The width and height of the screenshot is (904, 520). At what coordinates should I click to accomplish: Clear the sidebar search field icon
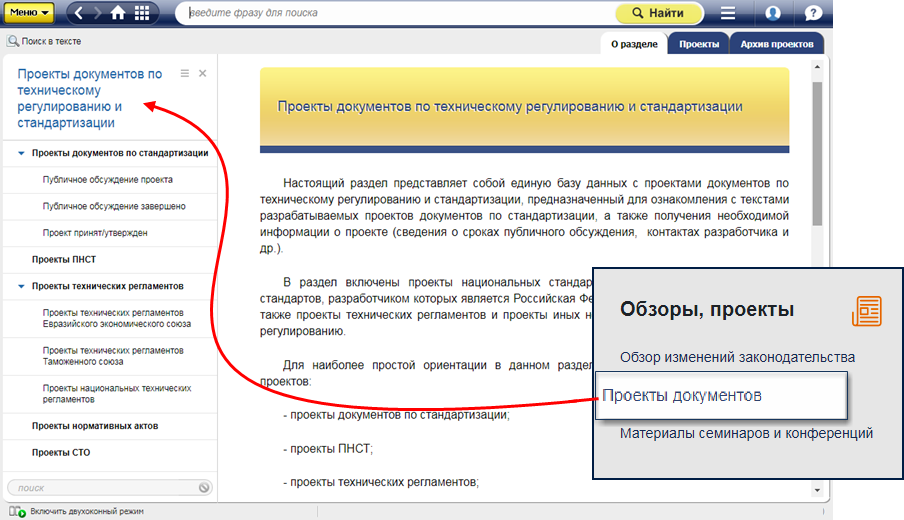204,488
